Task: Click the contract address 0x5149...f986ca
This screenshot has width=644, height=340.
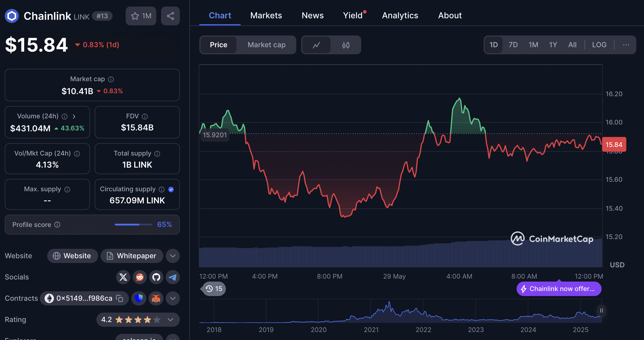Action: click(84, 298)
